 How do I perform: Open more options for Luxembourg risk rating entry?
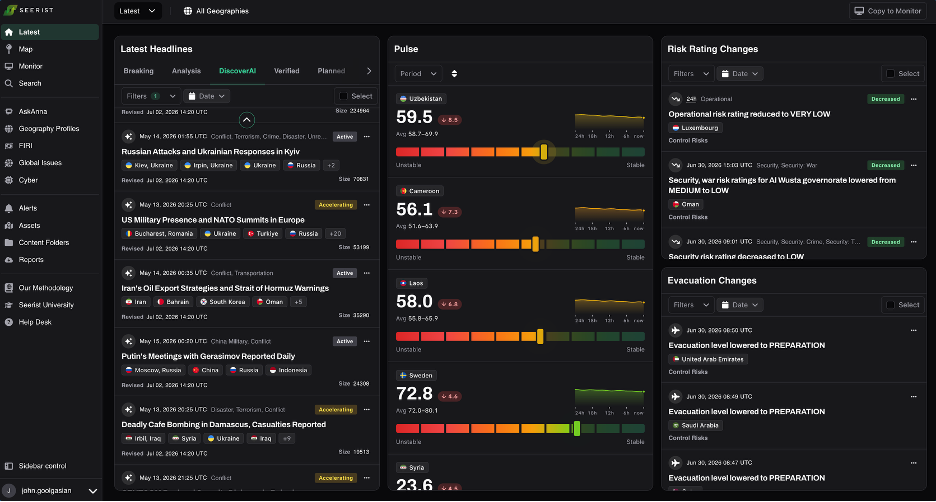coord(913,99)
